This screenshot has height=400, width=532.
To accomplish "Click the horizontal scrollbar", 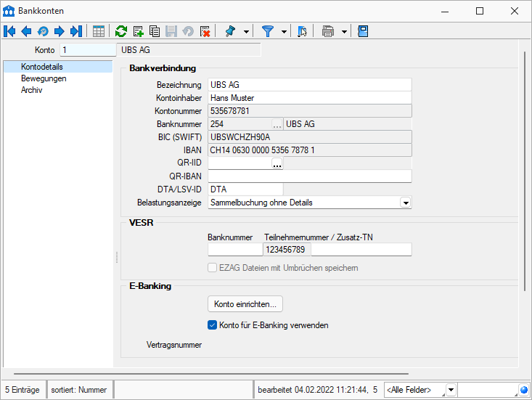I will click(x=210, y=374).
